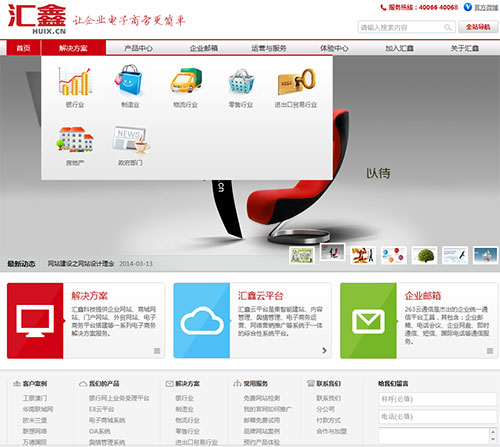Screen dimensions: 500x447
Task: Click the 全站导航 button
Action: coord(478,27)
